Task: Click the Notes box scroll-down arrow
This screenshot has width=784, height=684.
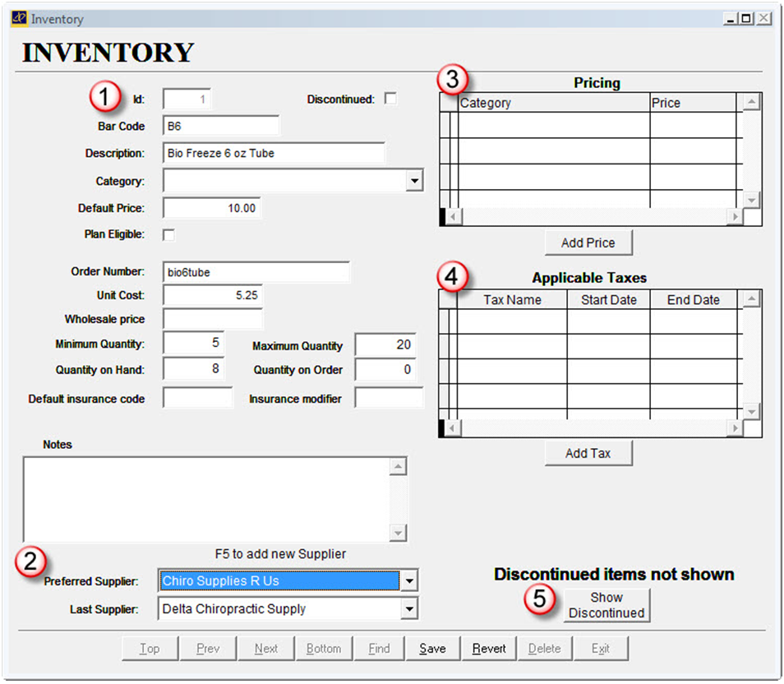Action: click(398, 533)
